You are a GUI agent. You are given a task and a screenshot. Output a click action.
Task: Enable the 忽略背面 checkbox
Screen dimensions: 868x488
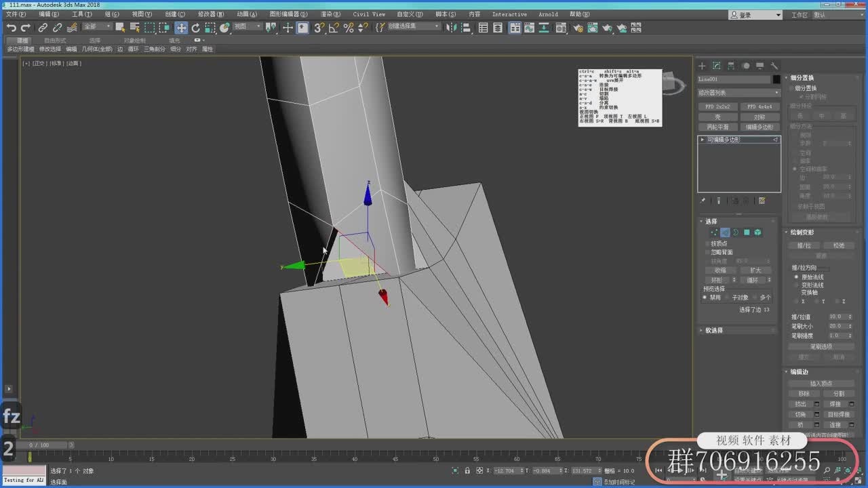[x=707, y=252]
